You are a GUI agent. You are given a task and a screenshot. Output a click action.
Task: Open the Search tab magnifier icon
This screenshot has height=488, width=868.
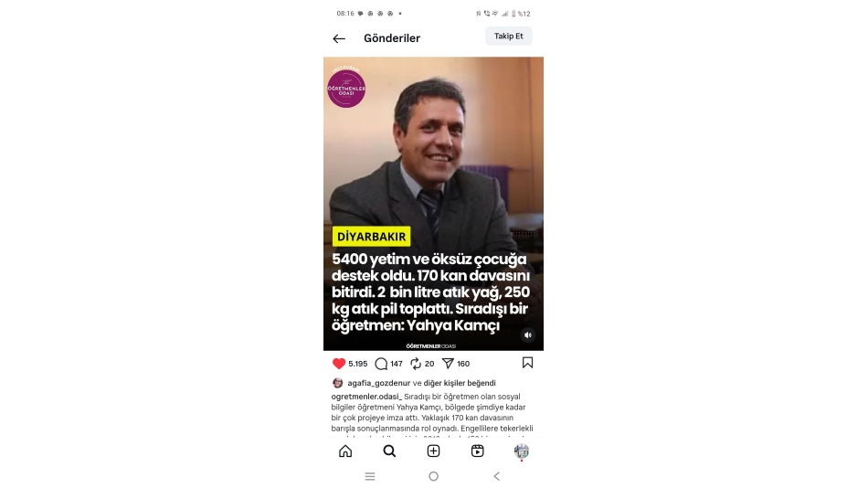tap(390, 451)
